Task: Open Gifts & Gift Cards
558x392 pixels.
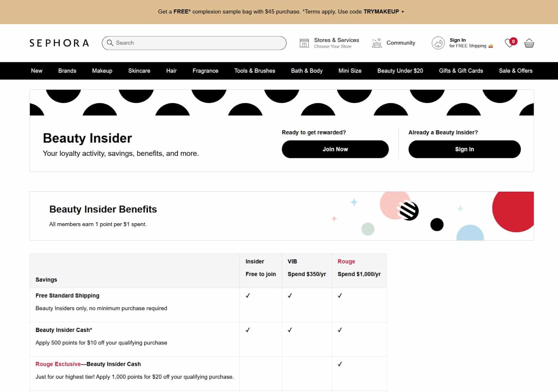Action: coord(461,71)
